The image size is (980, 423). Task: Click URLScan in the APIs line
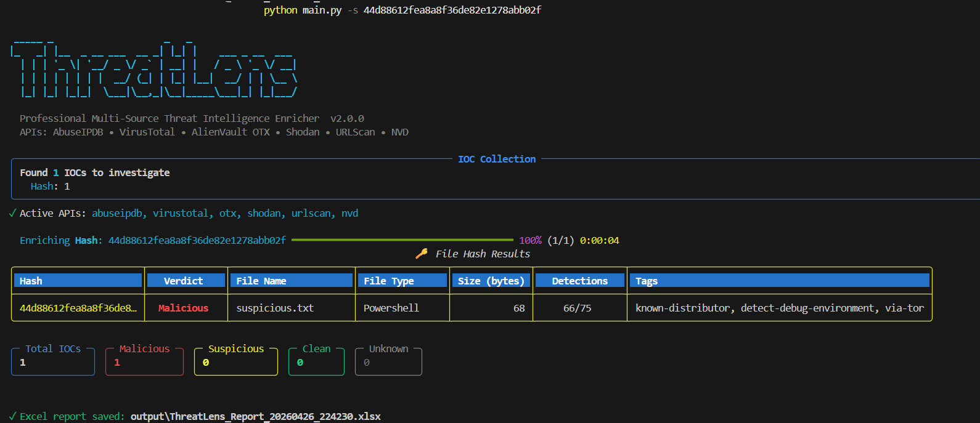(355, 132)
